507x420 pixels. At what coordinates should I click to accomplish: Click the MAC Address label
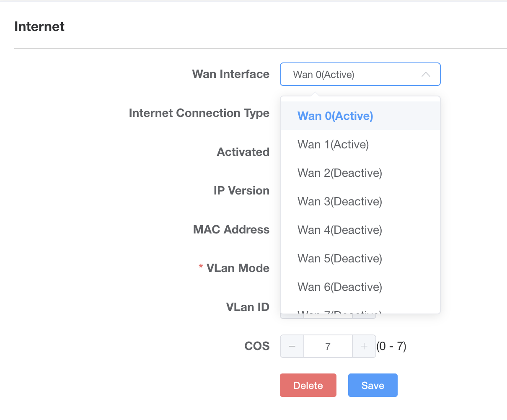coord(231,230)
